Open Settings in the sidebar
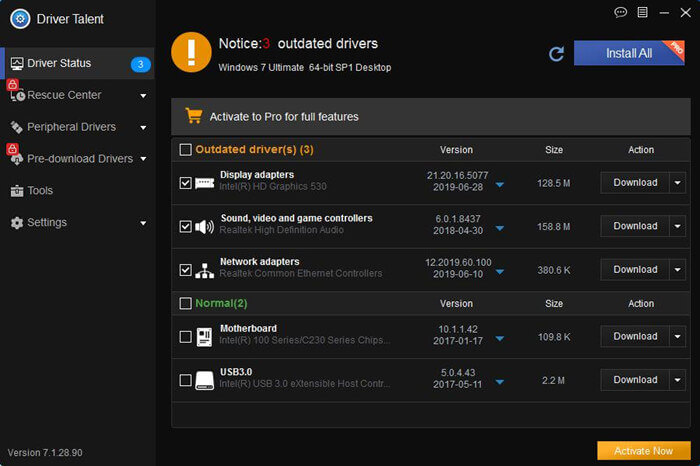Screen dimensions: 700x466 78,223
